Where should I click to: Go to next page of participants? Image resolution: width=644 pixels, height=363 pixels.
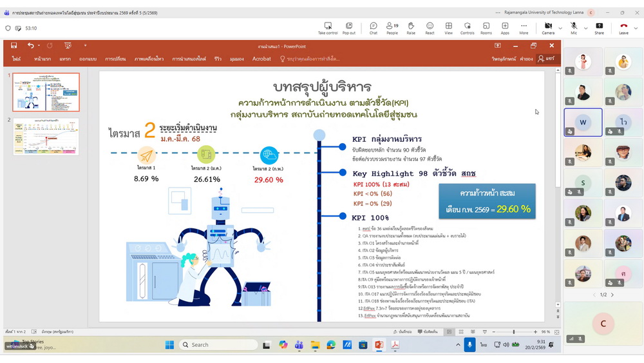point(612,295)
